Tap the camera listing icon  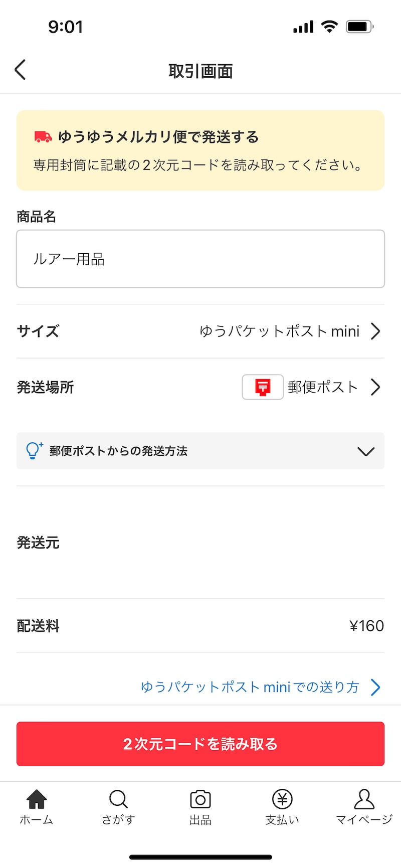(x=200, y=799)
